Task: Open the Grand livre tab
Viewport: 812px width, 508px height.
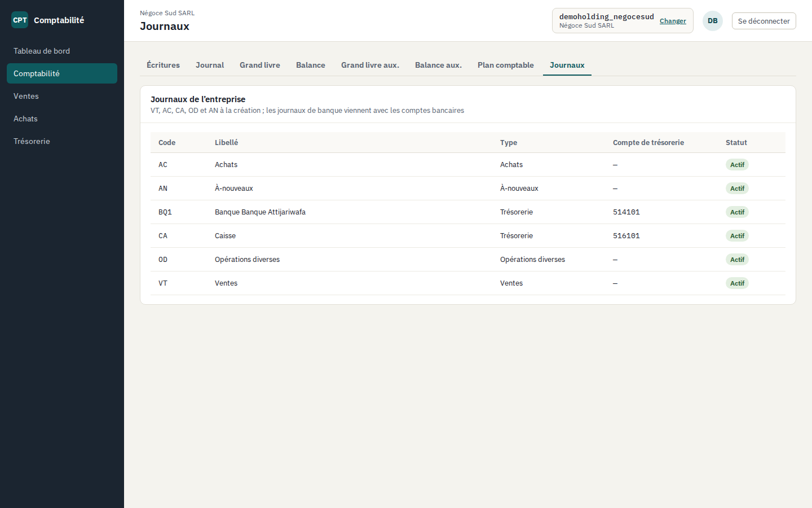Action: (260, 65)
